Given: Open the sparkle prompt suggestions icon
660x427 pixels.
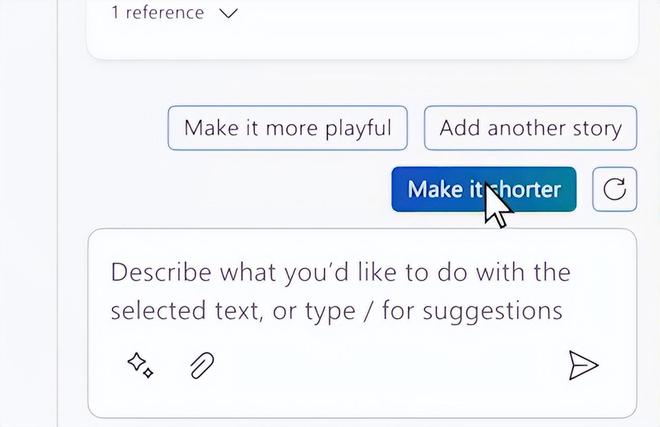Looking at the screenshot, I should [x=140, y=366].
